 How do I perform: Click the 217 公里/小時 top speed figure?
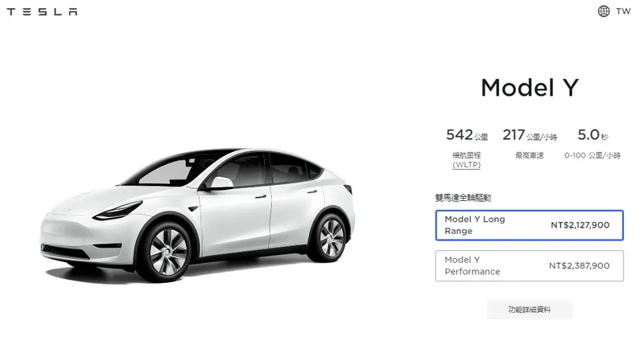[530, 135]
